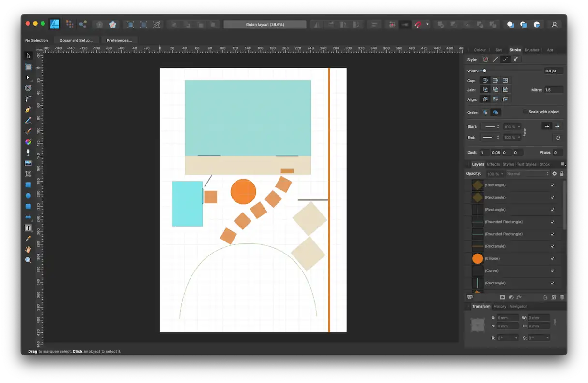Click the layer effects fx icon
The height and width of the screenshot is (383, 588).
[519, 298]
